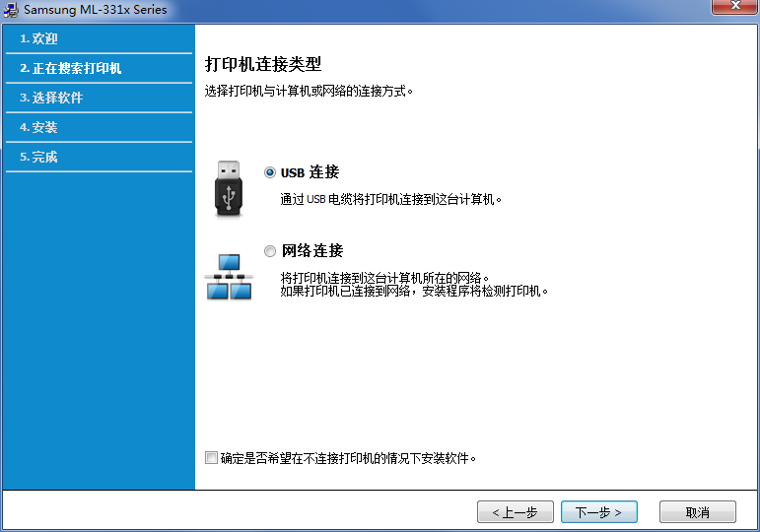Select the 网络连接 radio button
The width and height of the screenshot is (760, 532).
click(x=270, y=251)
